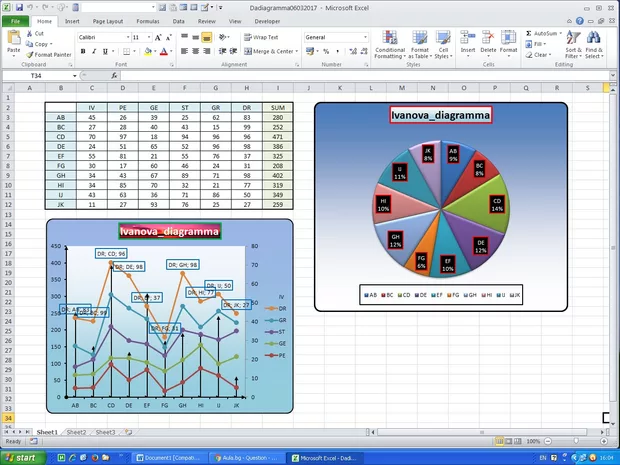Toggle Bold formatting
This screenshot has height=465, width=620.
pos(83,51)
